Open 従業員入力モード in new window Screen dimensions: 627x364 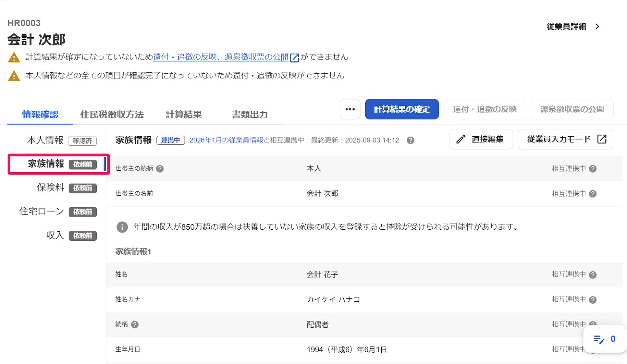565,139
